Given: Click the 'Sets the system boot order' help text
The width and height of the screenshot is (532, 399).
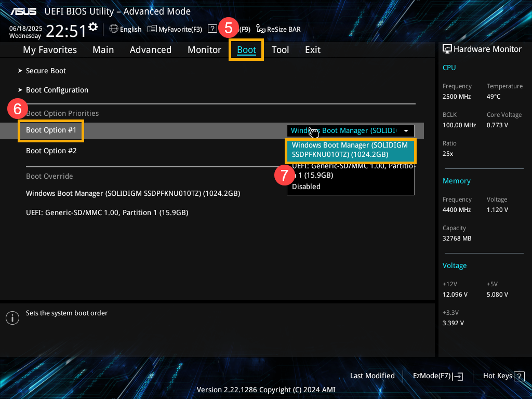Looking at the screenshot, I should [67, 313].
